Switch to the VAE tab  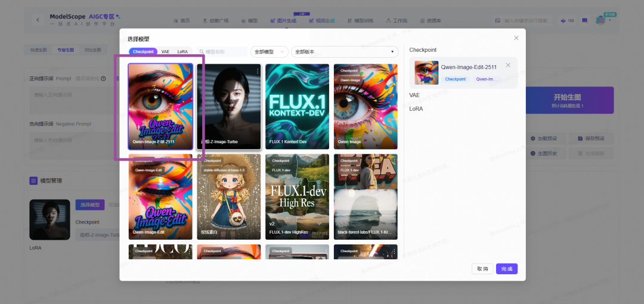(165, 52)
